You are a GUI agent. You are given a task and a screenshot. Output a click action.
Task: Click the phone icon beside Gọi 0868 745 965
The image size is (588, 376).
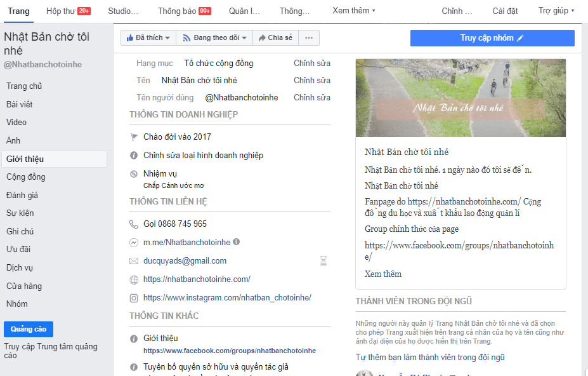pyautogui.click(x=134, y=224)
